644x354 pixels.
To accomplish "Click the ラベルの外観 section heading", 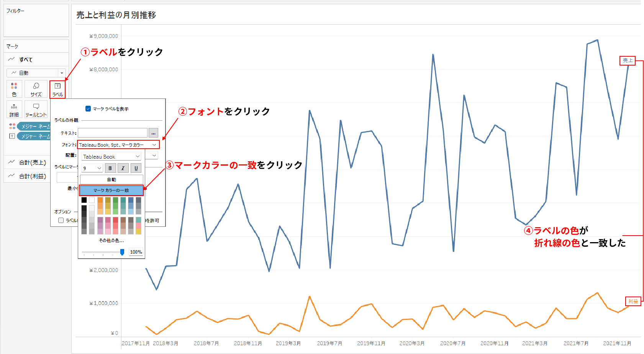I will click(x=66, y=120).
